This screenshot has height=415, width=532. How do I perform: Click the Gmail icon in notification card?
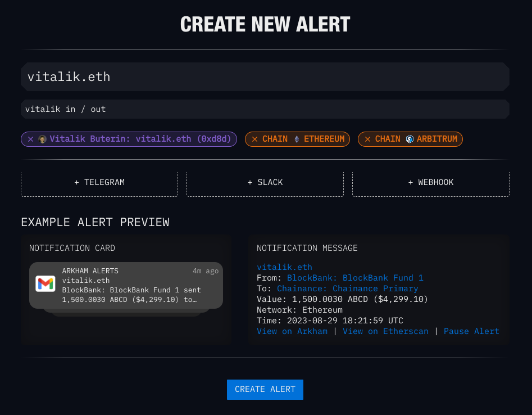click(x=46, y=283)
